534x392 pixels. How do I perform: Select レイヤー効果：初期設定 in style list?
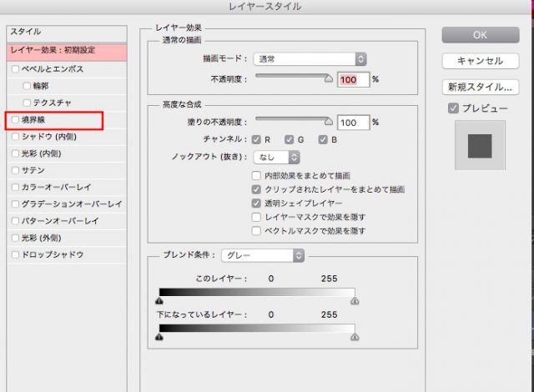pyautogui.click(x=67, y=51)
